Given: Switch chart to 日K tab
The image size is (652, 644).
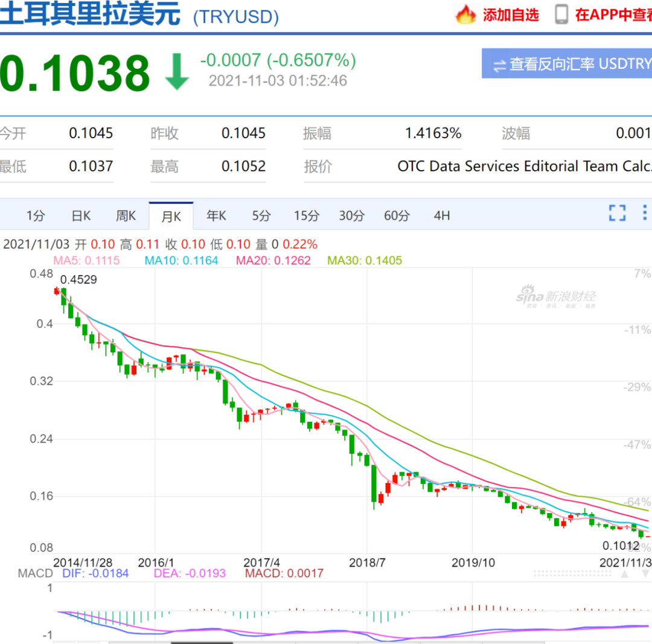Looking at the screenshot, I should 81,216.
